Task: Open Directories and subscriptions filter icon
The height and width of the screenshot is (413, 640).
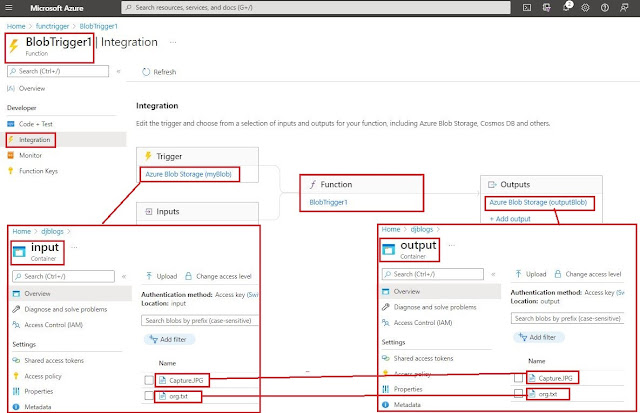Action: (547, 8)
